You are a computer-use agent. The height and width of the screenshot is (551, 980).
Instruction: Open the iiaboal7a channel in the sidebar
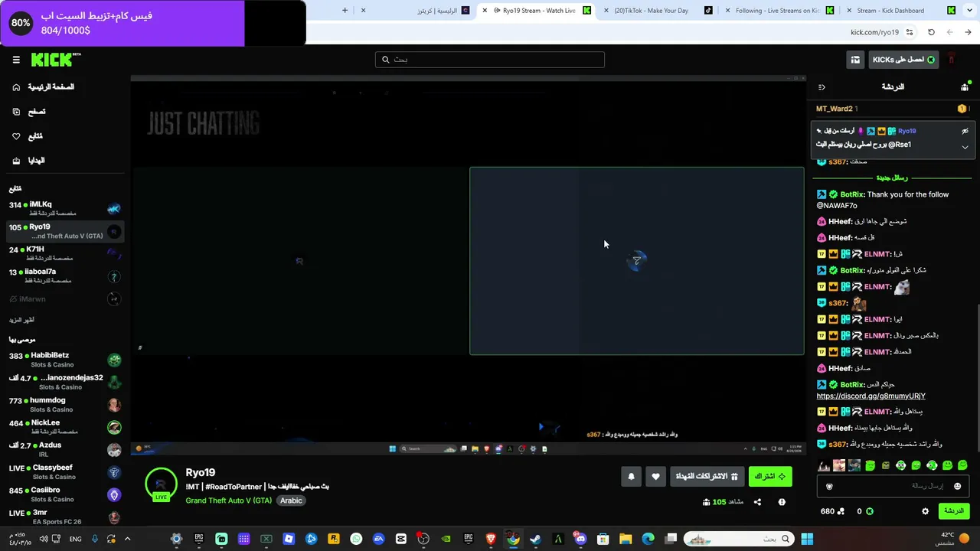(65, 275)
